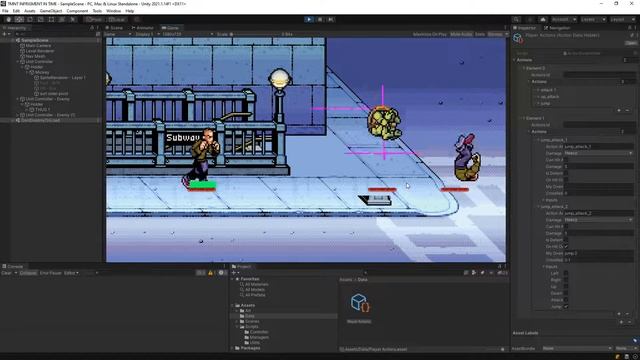Open the Display 1 dropdown in Game view
The image size is (640, 360).
(146, 34)
